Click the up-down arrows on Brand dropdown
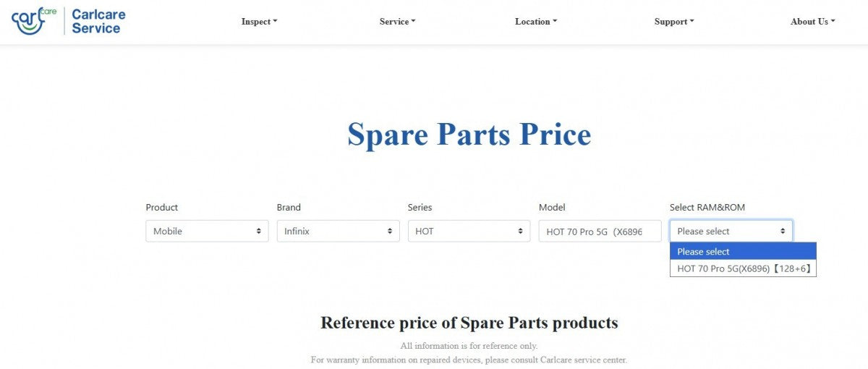Screen dimensions: 868x369 click(x=389, y=232)
